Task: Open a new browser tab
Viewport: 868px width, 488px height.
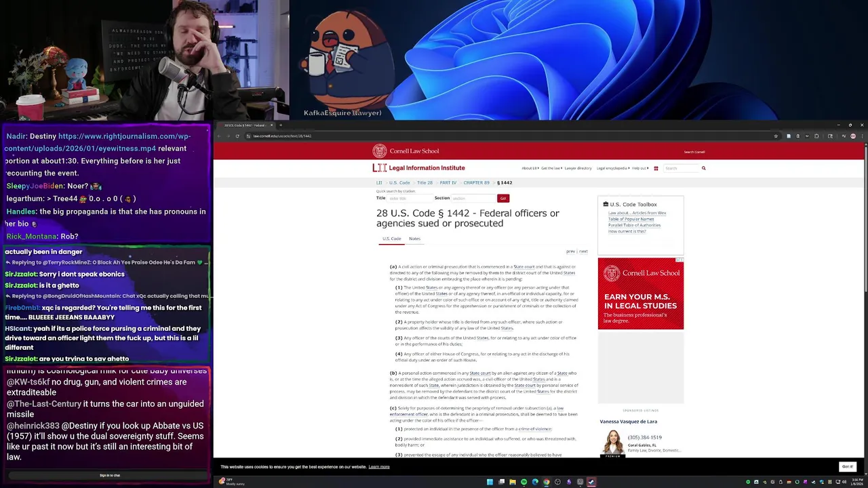Action: [281, 125]
